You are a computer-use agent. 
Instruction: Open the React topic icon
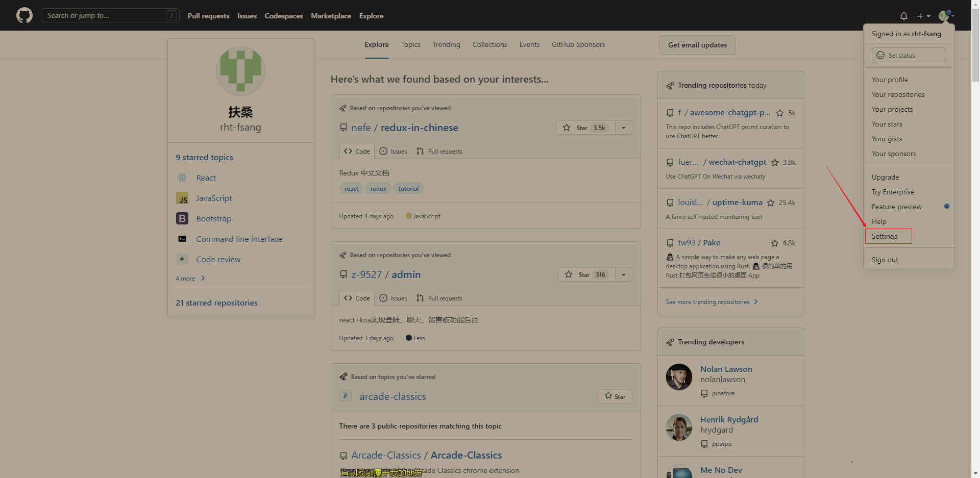click(x=182, y=178)
